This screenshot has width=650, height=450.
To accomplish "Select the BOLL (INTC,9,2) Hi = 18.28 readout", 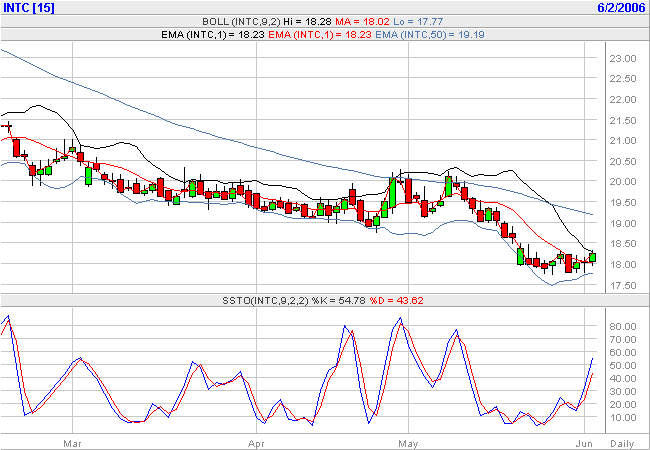I will pos(267,22).
